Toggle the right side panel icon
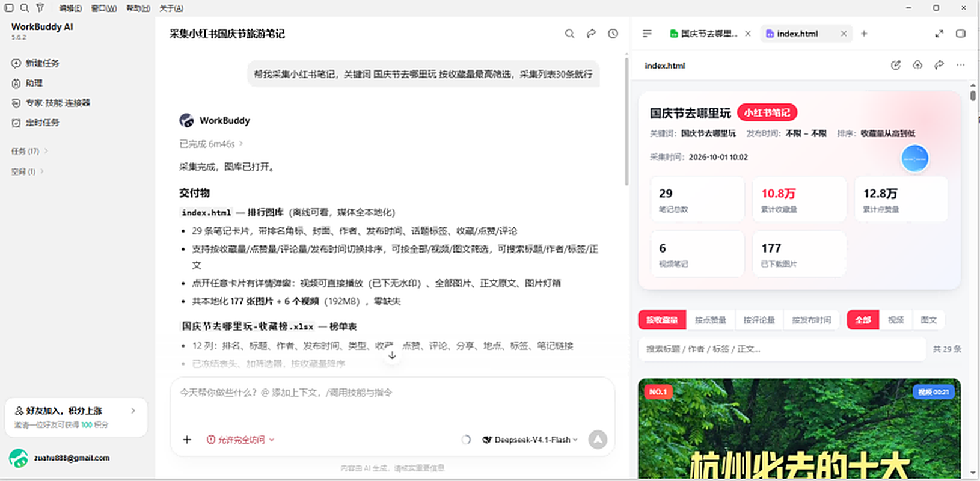The height and width of the screenshot is (481, 980). [x=961, y=34]
